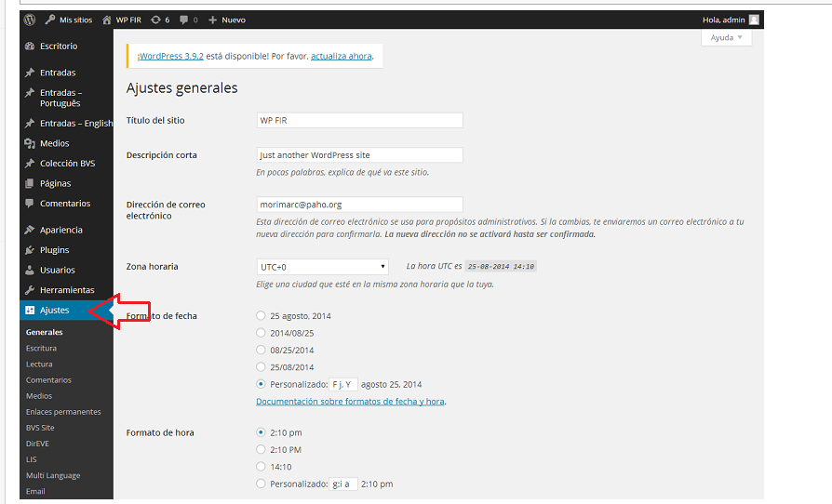832x504 pixels.
Task: Open Lectura settings submenu
Action: point(39,365)
